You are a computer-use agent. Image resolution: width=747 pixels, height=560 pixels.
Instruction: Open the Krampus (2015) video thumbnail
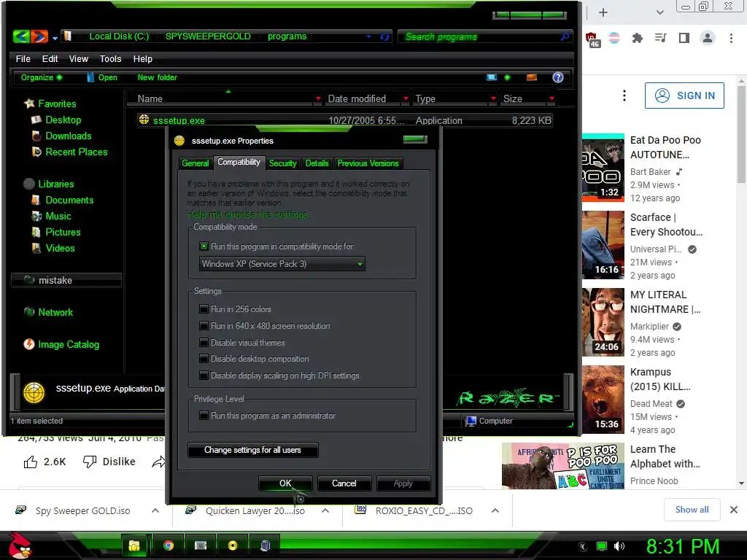603,399
